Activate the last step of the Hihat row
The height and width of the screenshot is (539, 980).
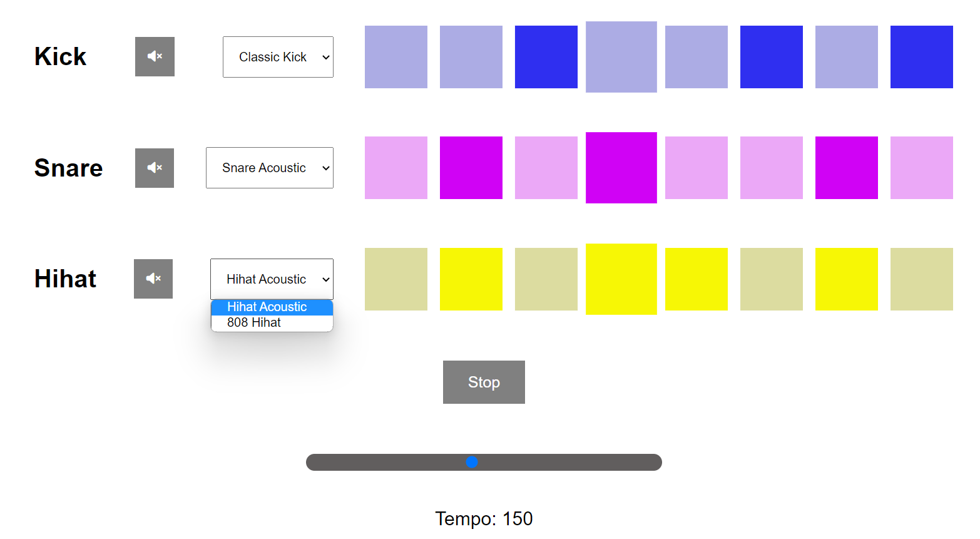921,279
